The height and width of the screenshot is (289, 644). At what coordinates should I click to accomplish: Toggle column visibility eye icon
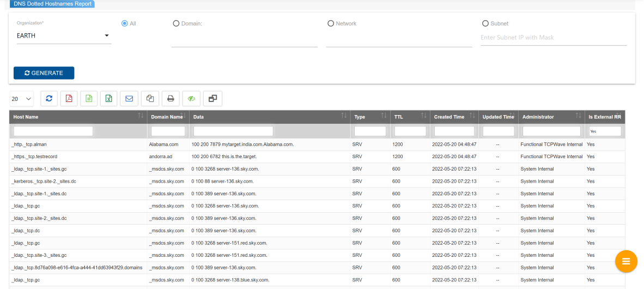click(x=191, y=99)
